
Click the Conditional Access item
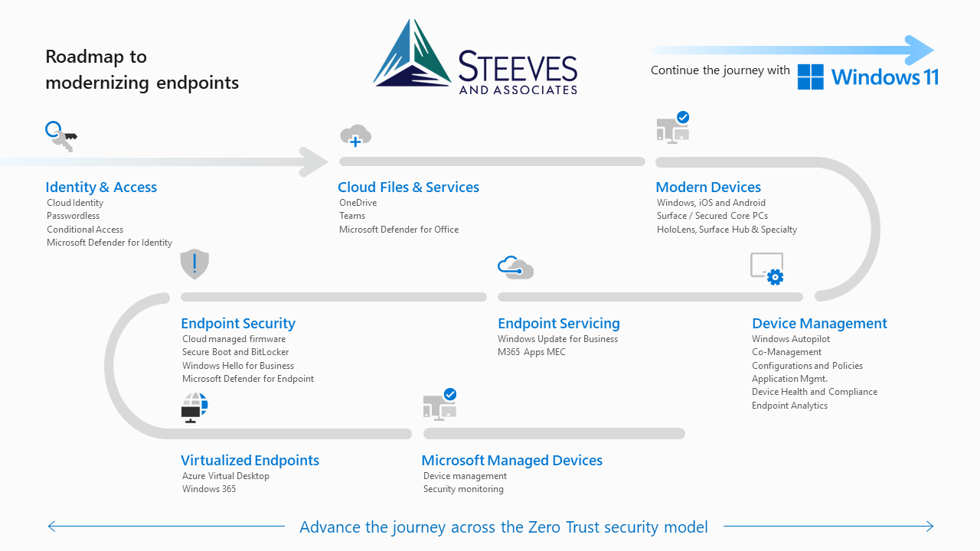click(x=85, y=230)
